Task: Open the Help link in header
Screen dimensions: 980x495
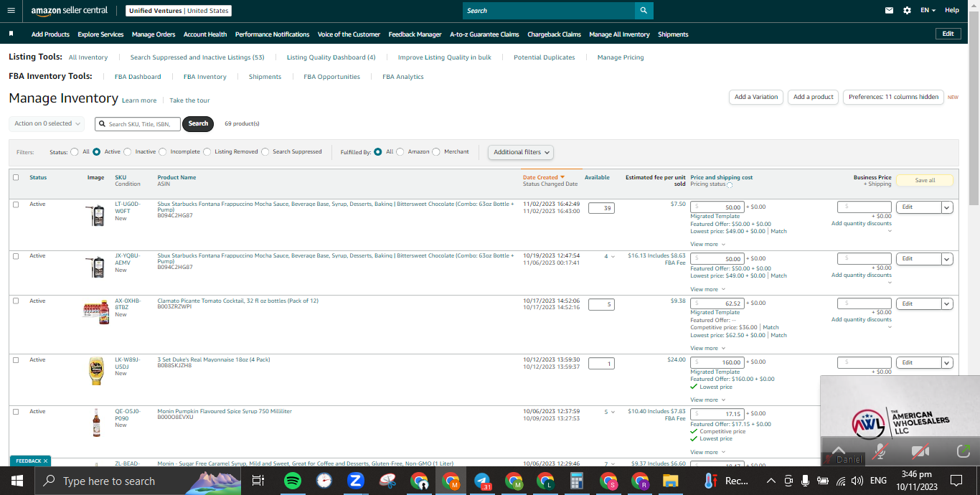Action: point(952,10)
